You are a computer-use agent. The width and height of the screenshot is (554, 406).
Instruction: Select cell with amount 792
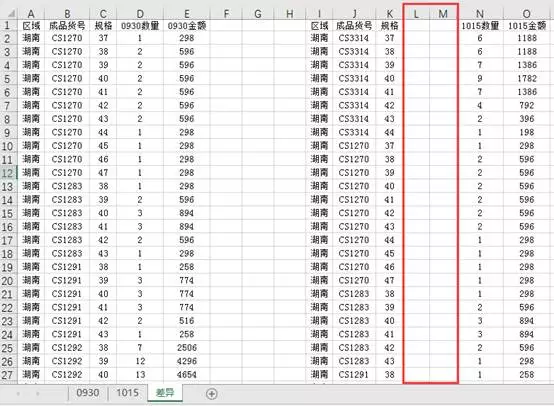pos(526,105)
